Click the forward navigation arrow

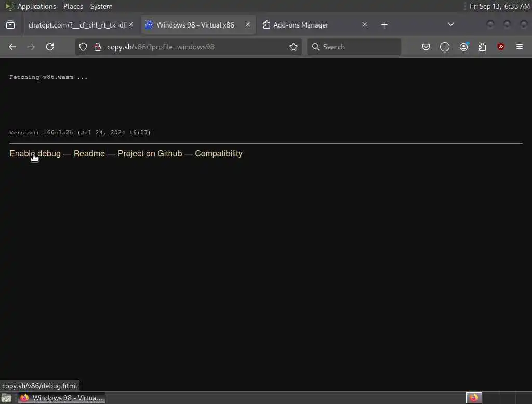(x=31, y=47)
